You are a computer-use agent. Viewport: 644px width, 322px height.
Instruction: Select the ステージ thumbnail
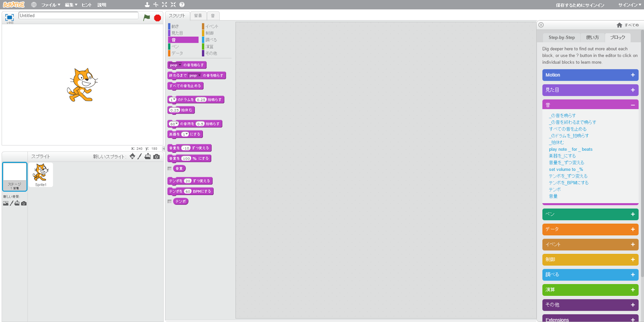[x=15, y=177]
